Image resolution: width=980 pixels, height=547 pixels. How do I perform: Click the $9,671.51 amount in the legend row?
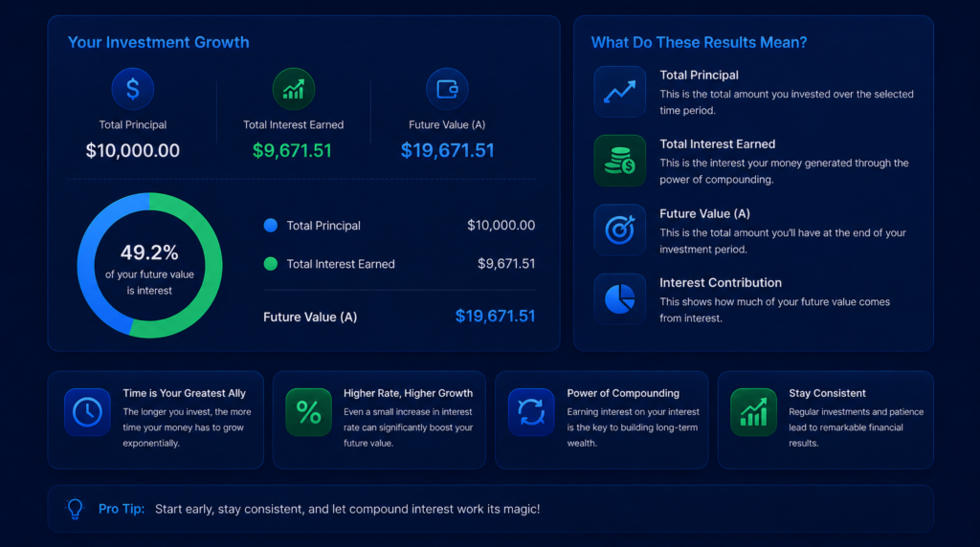coord(506,264)
